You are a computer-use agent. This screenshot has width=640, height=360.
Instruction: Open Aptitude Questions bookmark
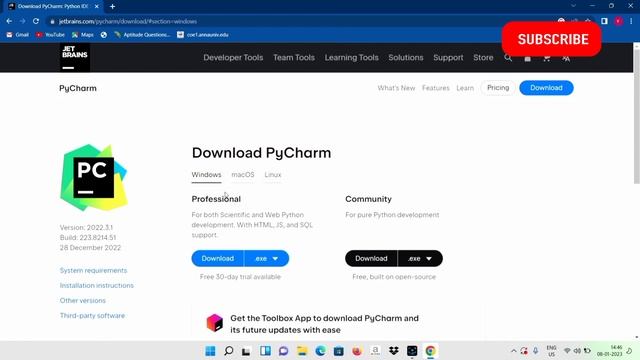pyautogui.click(x=142, y=35)
